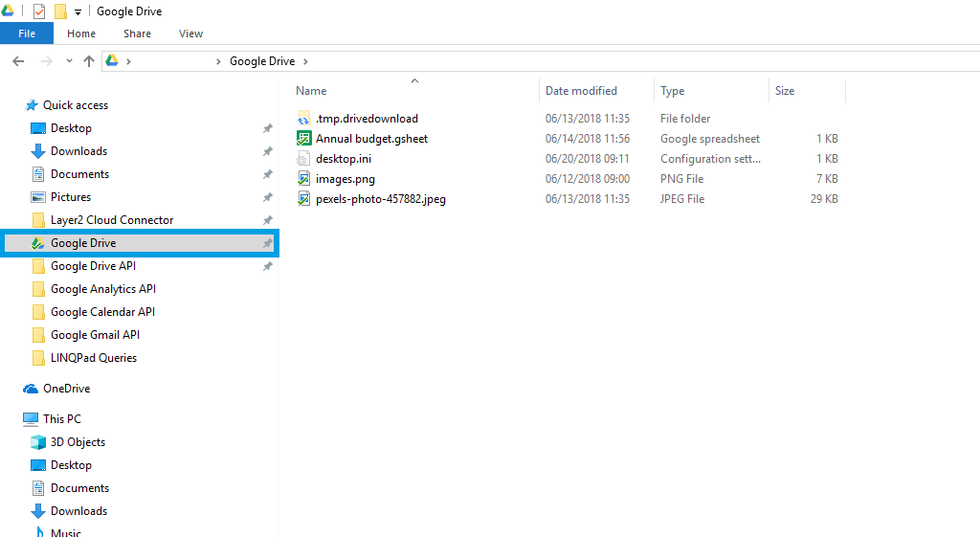
Task: Go up one folder level
Action: (x=89, y=61)
